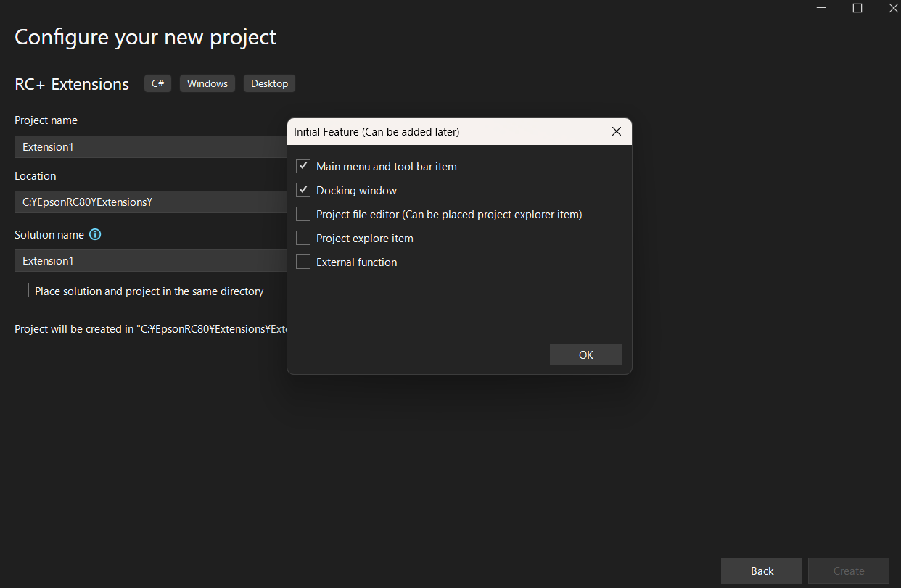
Task: Toggle the Docking window checkbox
Action: pyautogui.click(x=303, y=191)
